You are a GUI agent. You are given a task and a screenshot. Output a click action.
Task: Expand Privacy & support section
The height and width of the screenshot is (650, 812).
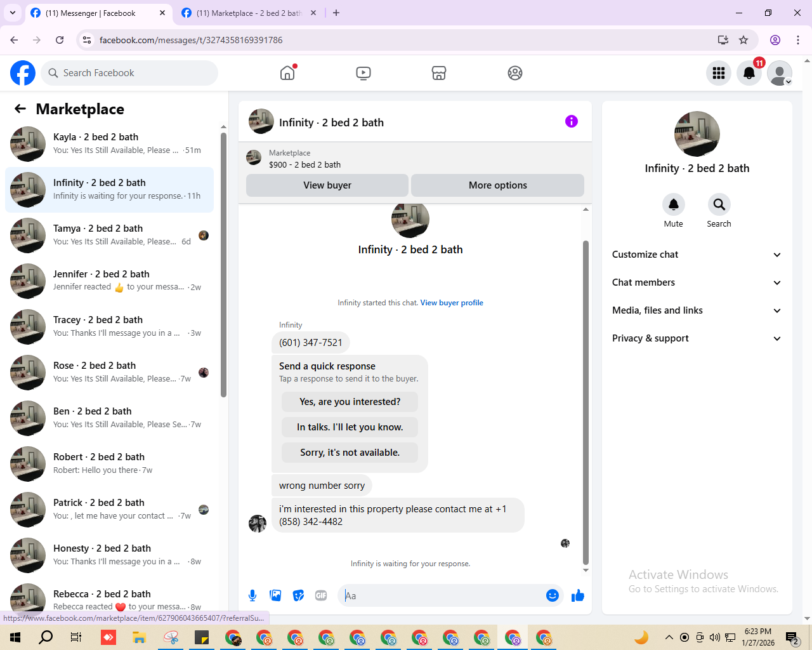point(697,338)
